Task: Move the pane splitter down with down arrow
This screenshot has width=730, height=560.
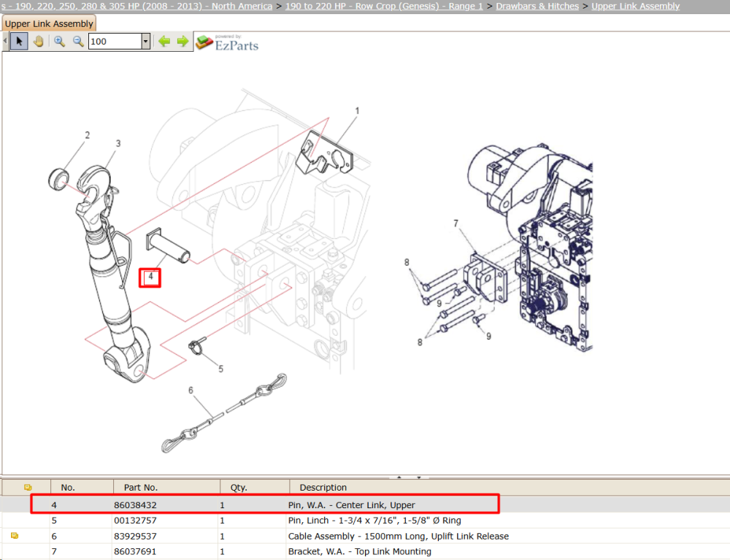Action: pos(419,477)
